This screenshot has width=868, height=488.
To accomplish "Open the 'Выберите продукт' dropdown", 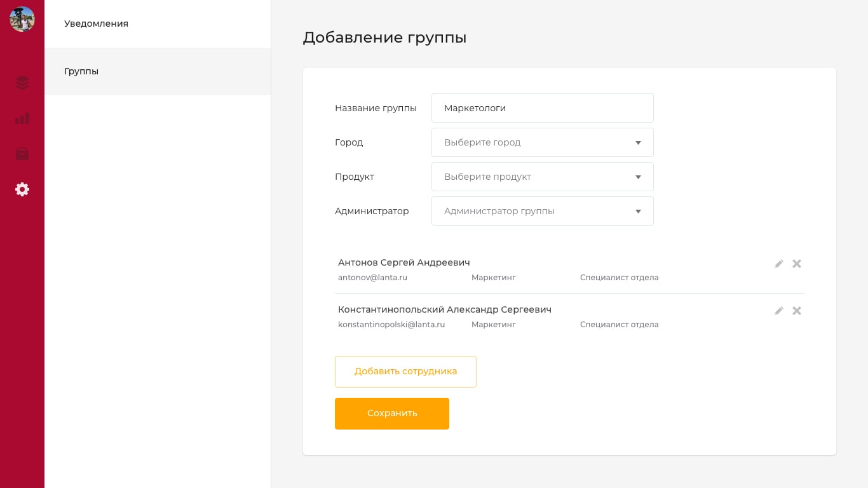I will [x=542, y=177].
